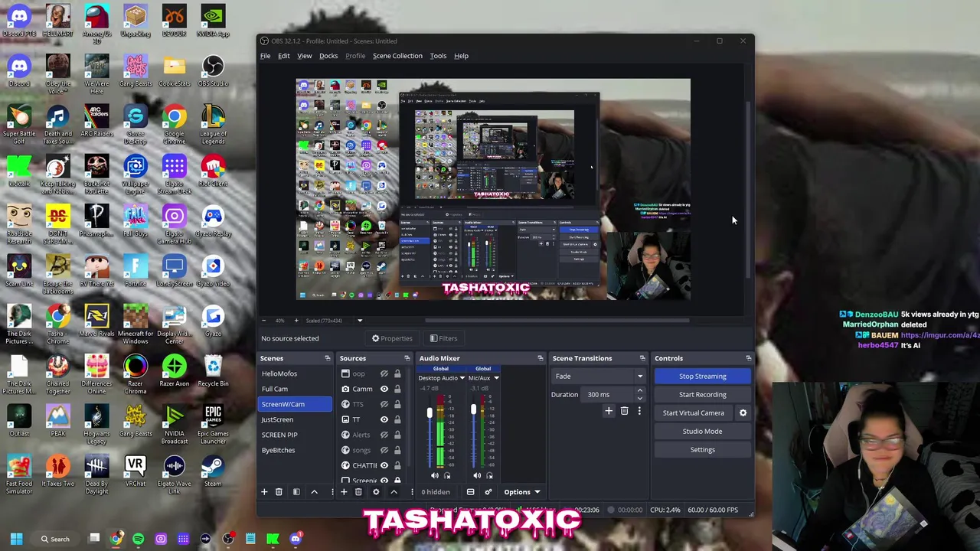The height and width of the screenshot is (551, 980).
Task: Hide the Camm source via eye icon
Action: point(384,389)
